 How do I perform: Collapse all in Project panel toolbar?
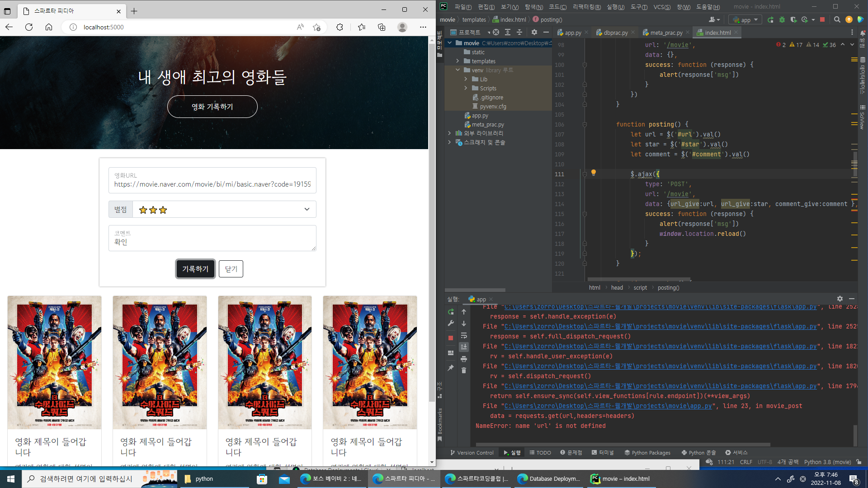point(519,32)
